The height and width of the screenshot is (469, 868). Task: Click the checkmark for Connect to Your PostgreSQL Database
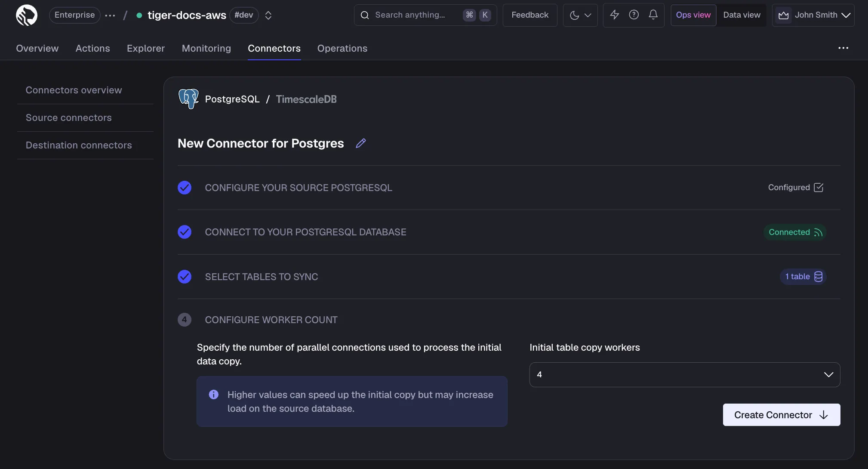(185, 232)
